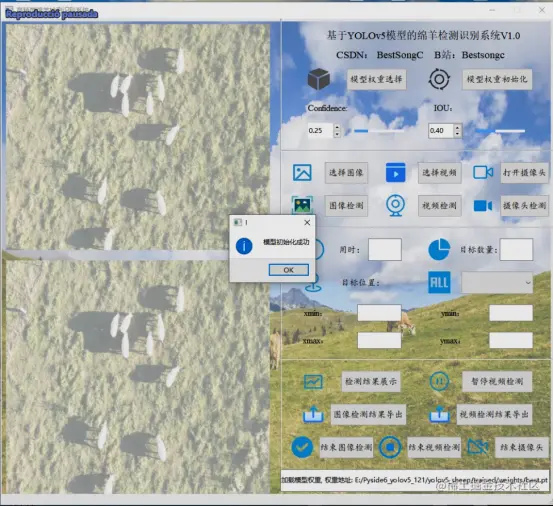Viewport: 554px width, 506px height.
Task: Click the stop circle icon beside 结束视频检测
Action: [390, 447]
